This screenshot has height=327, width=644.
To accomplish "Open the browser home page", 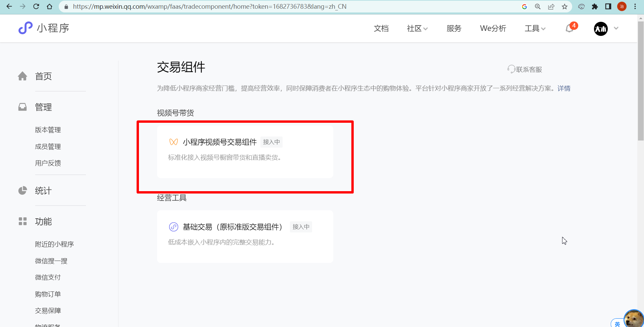I will (x=50, y=6).
